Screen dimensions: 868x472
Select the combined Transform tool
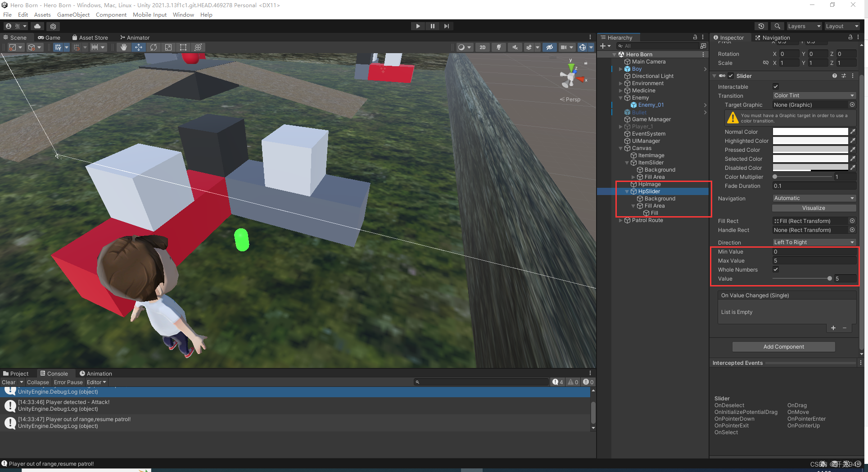[x=198, y=47]
